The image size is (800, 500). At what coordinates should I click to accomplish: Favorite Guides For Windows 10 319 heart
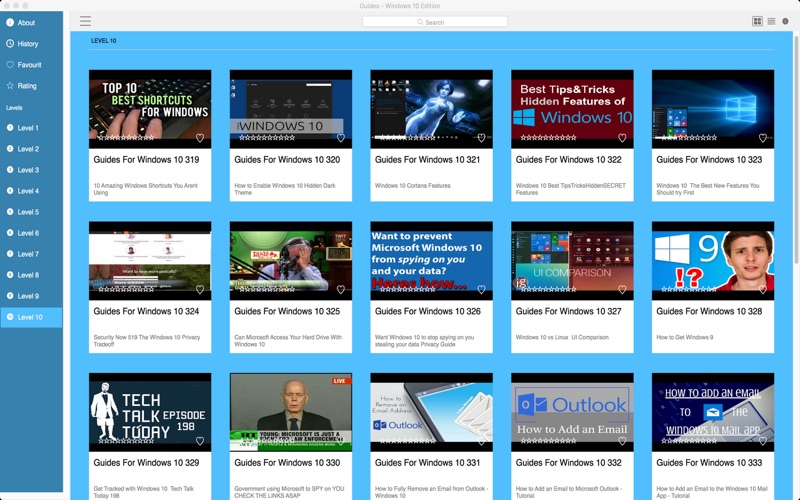click(x=200, y=138)
